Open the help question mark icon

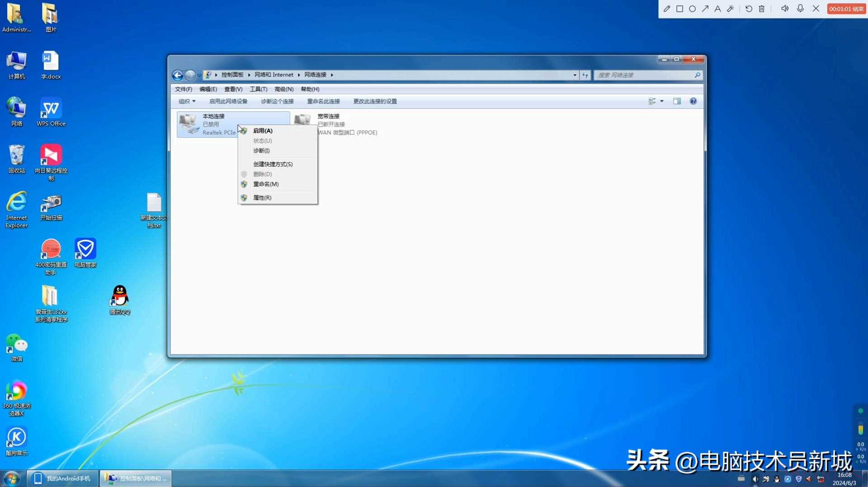[693, 101]
